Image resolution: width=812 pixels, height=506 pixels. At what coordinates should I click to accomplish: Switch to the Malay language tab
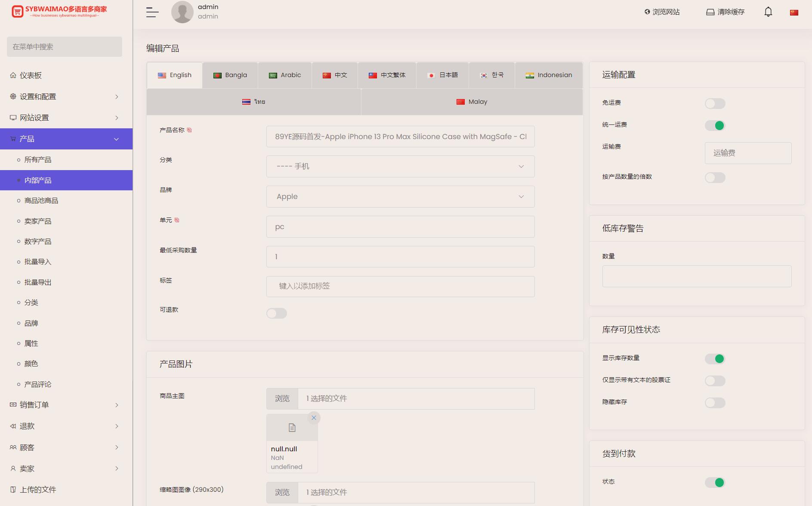[472, 102]
